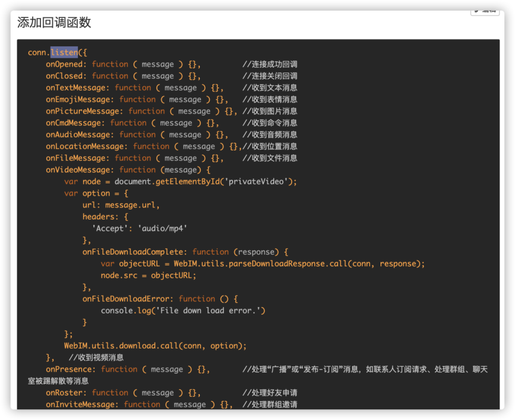Select the onTextMessage function keyword
The height and width of the screenshot is (420, 515).
tap(133, 87)
